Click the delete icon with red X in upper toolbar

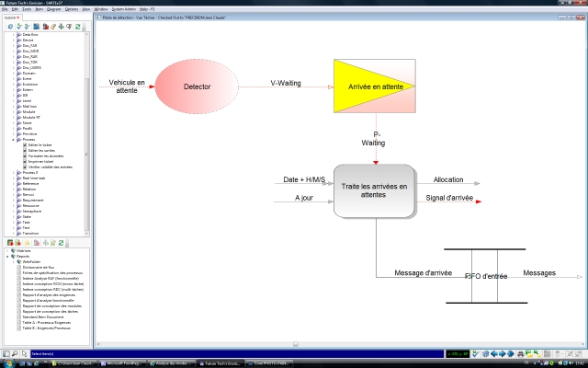(45, 27)
